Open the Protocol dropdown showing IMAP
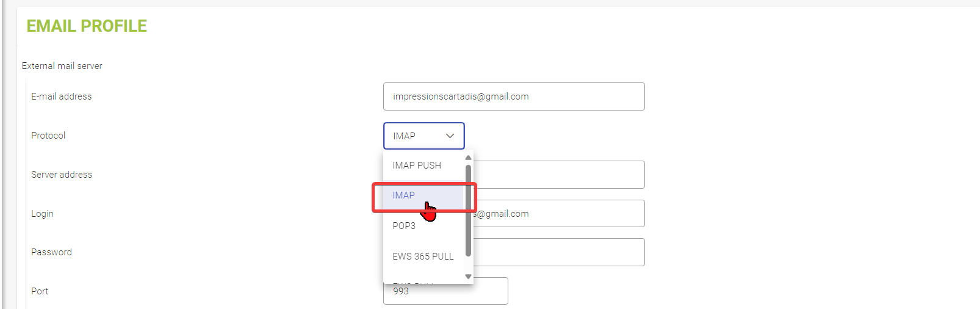 click(423, 136)
